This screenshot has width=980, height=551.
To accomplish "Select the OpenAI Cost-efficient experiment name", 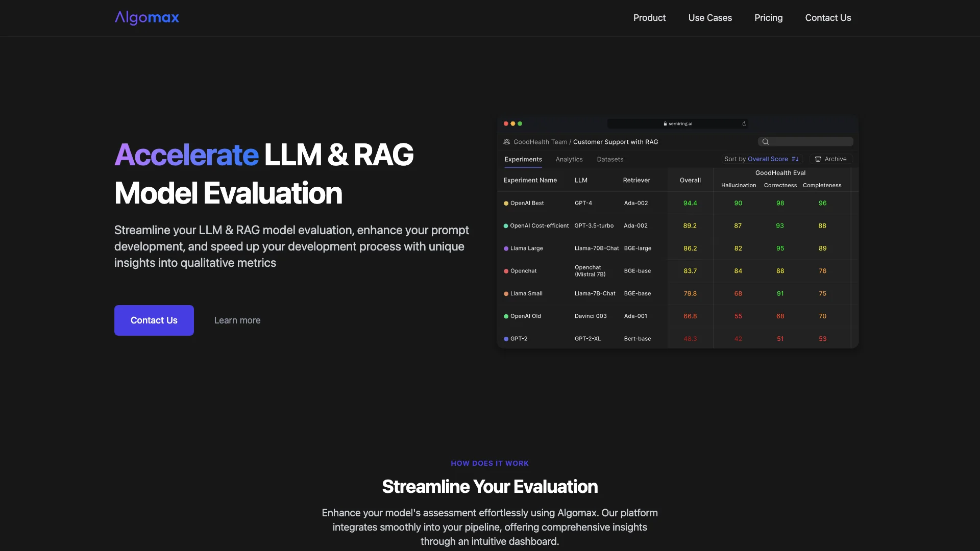I will pyautogui.click(x=540, y=226).
